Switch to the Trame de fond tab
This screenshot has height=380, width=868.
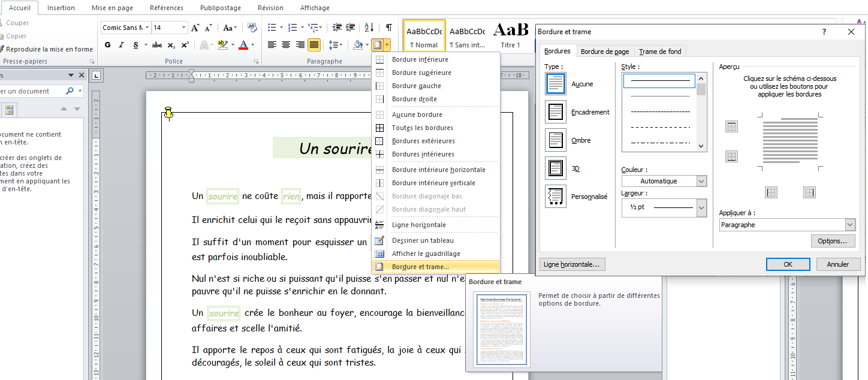[x=660, y=52]
